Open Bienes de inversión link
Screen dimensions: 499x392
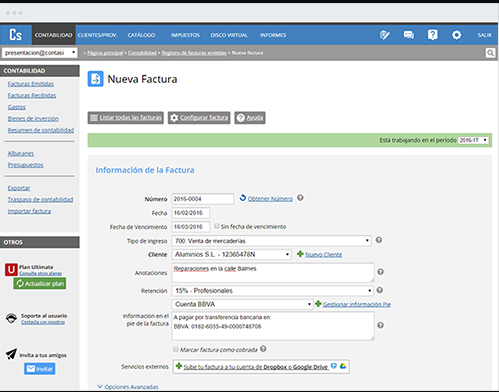pos(33,118)
